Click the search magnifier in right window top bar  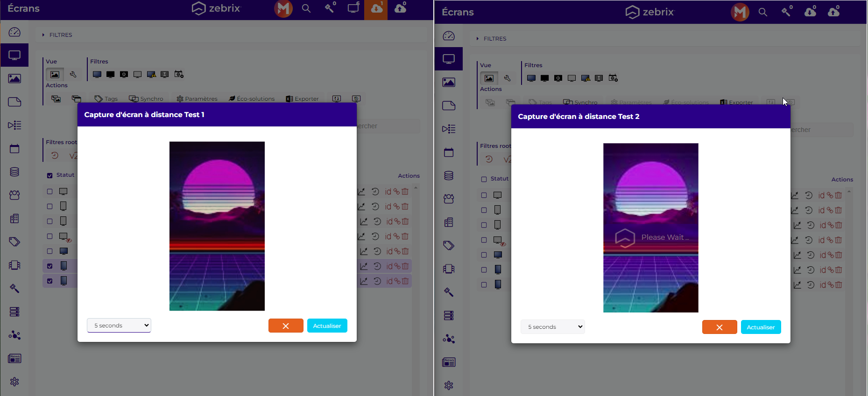pos(763,12)
